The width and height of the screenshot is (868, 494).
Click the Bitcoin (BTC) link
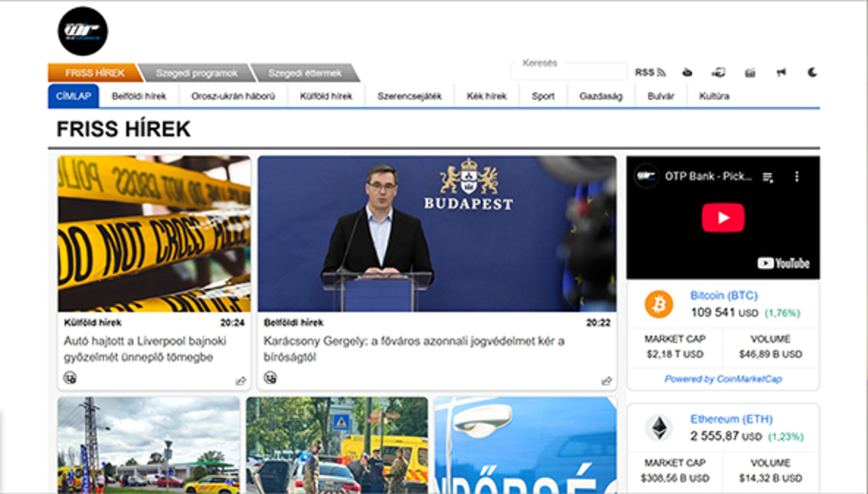724,296
